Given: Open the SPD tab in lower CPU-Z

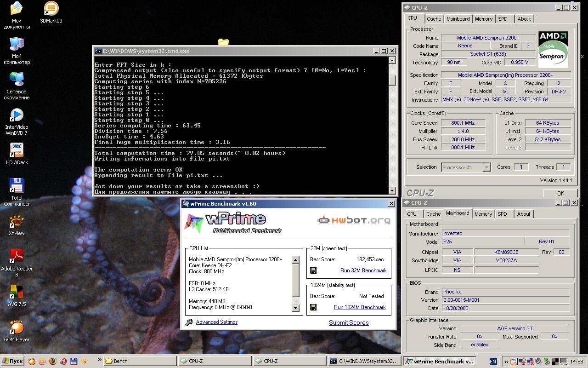Looking at the screenshot, I should pyautogui.click(x=502, y=214).
